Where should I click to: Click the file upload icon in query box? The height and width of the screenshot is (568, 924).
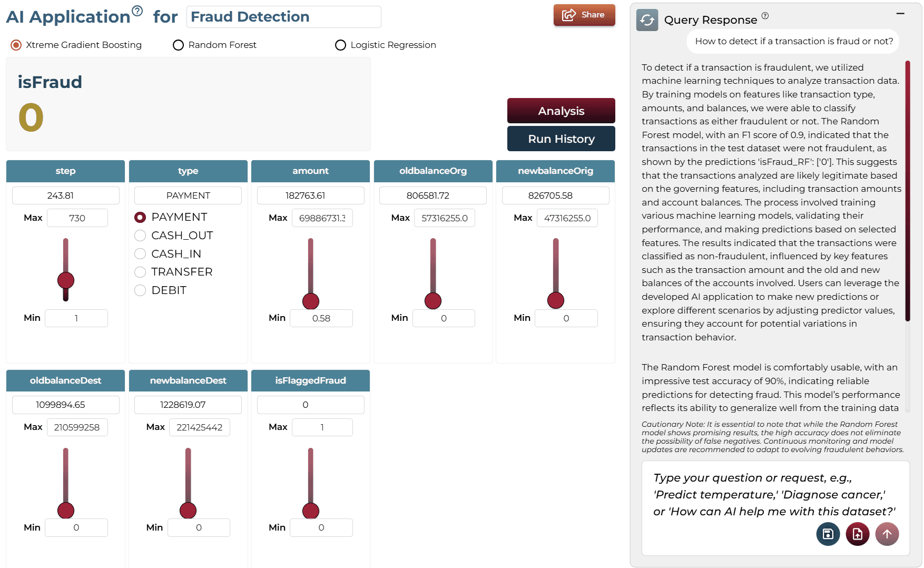coord(857,534)
